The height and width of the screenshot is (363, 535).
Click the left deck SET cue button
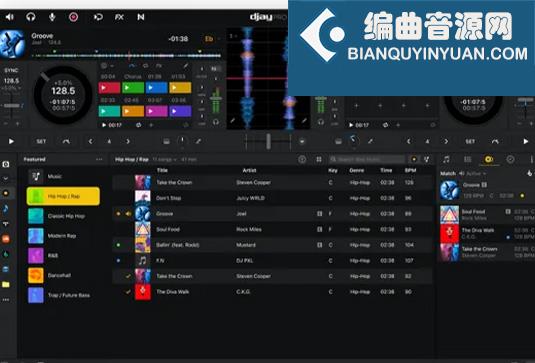tap(41, 141)
